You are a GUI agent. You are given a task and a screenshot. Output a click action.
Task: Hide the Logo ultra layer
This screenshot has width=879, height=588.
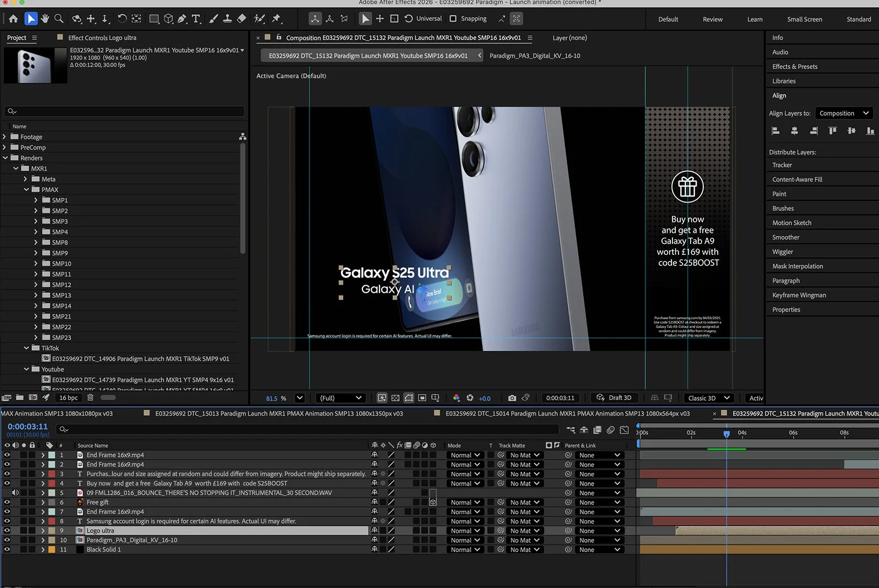pyautogui.click(x=7, y=531)
